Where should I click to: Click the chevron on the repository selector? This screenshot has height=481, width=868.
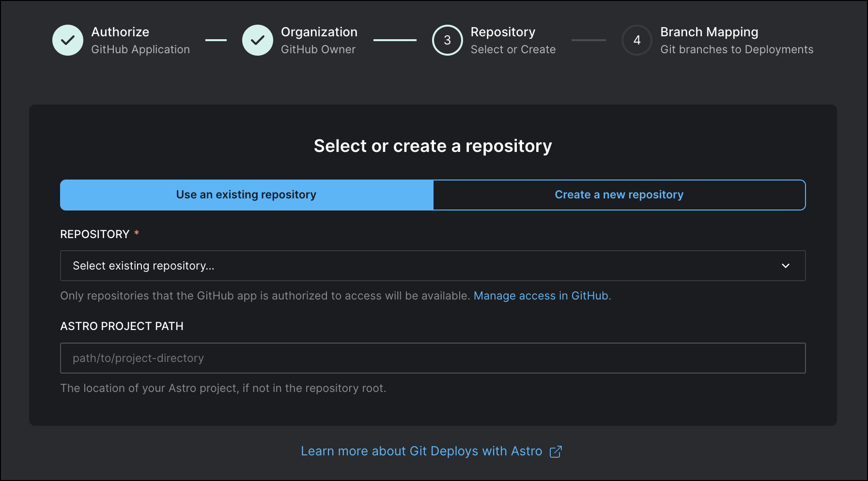click(x=786, y=266)
